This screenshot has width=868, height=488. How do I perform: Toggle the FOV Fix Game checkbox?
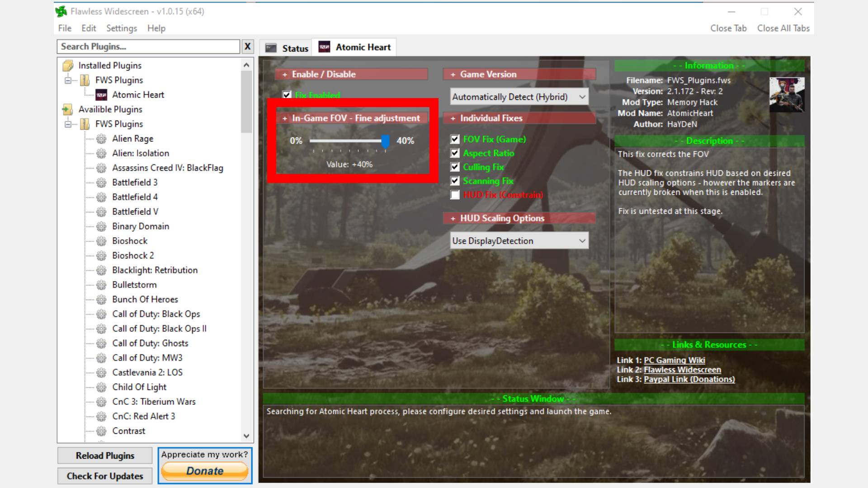point(454,140)
